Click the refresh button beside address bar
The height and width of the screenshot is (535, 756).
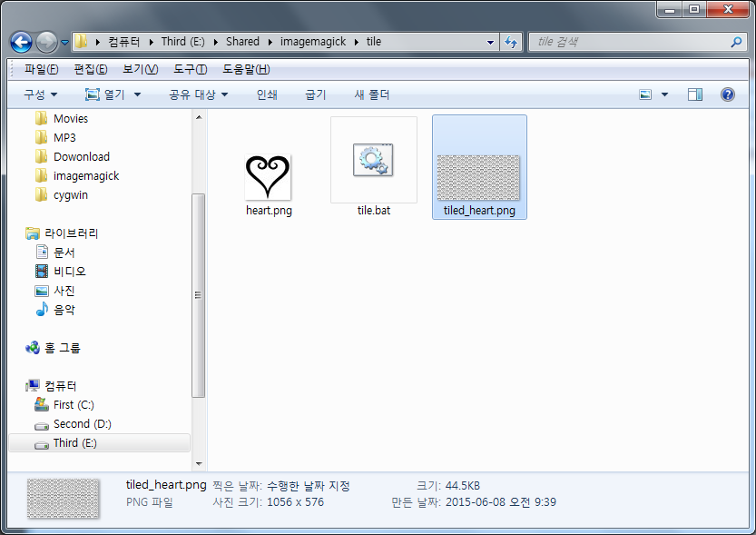pyautogui.click(x=511, y=42)
